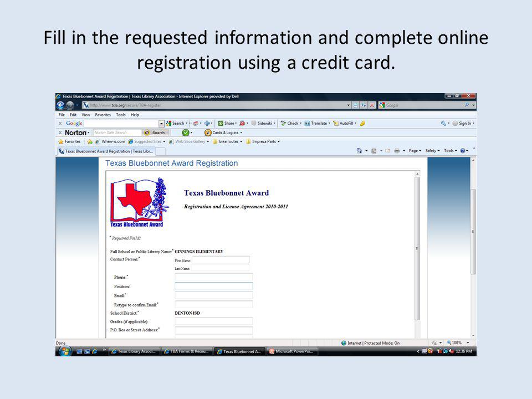Click the Translate toolbar button
Screen dimensions: 532x399
coord(317,124)
